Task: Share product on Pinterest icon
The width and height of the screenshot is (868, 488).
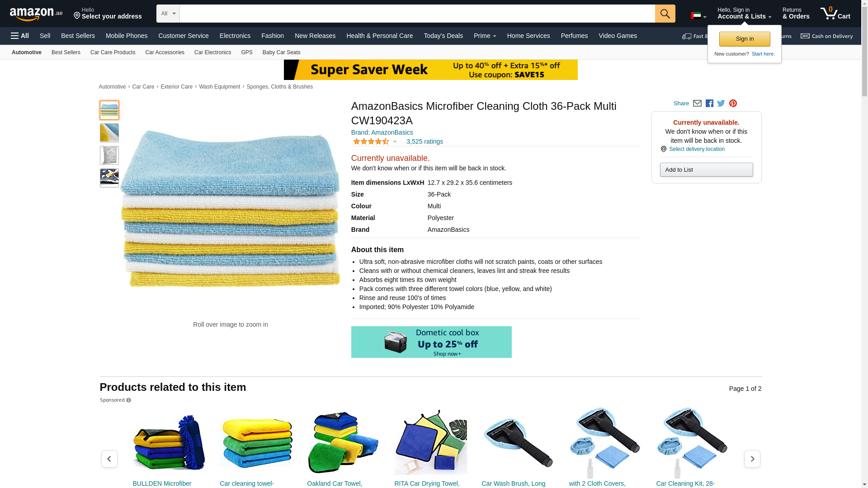Action: click(733, 103)
